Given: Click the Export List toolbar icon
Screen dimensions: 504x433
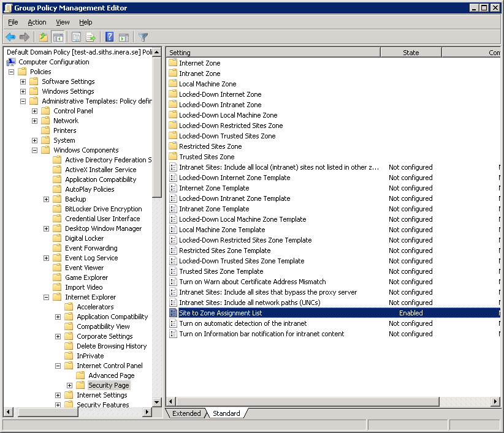Looking at the screenshot, I should (91, 37).
